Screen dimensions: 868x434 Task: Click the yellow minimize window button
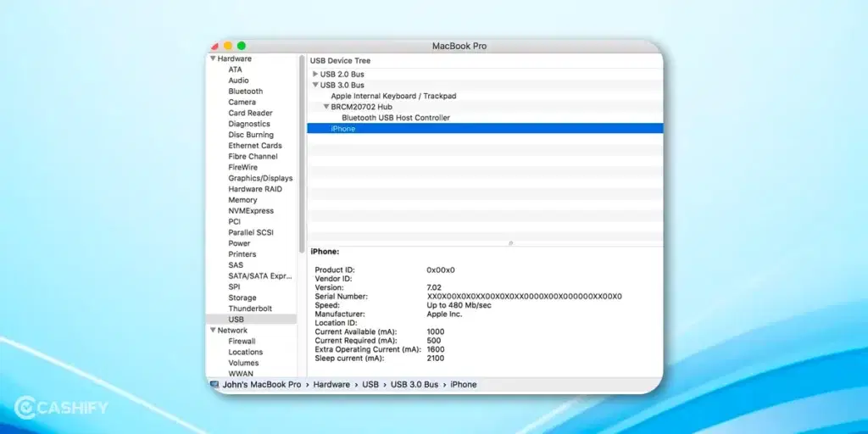[x=228, y=46]
